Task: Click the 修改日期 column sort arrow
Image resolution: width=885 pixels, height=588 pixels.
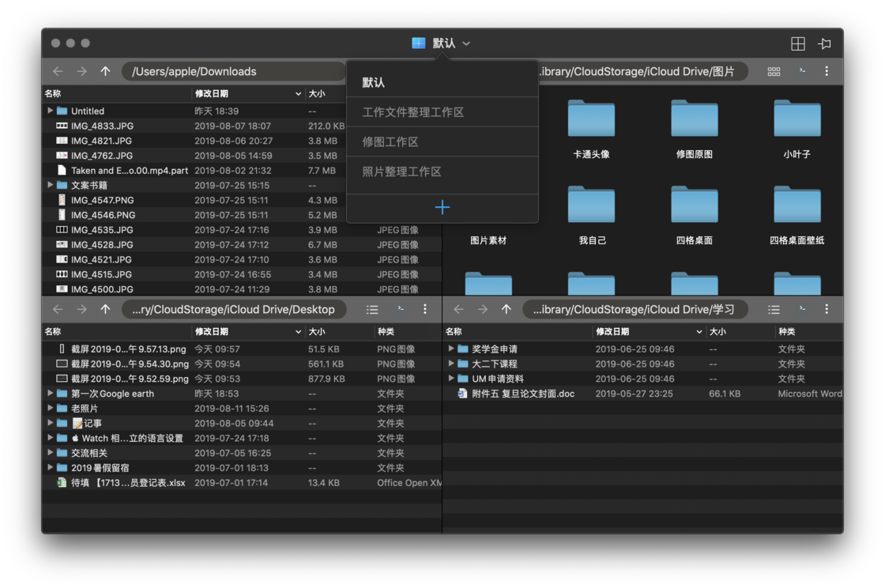Action: [298, 93]
